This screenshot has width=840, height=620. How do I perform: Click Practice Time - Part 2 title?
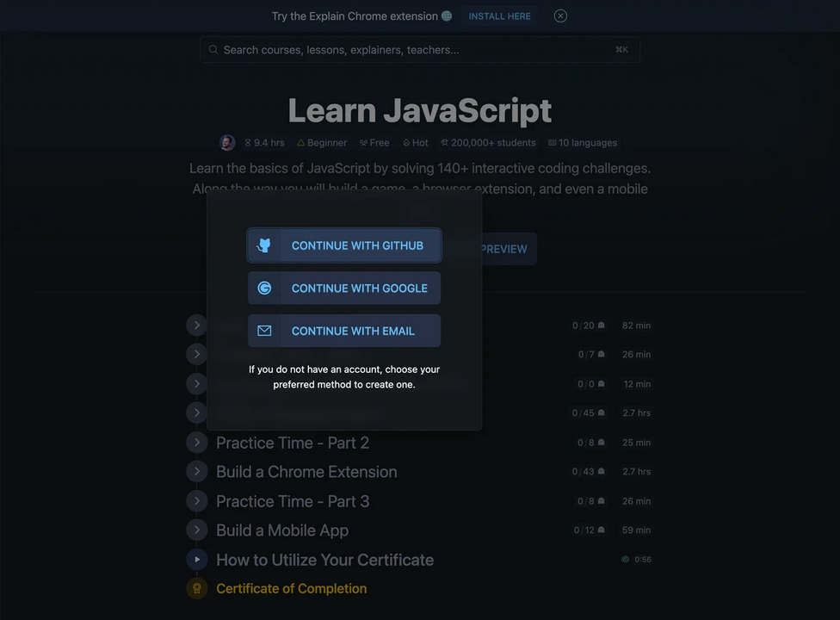tap(293, 443)
